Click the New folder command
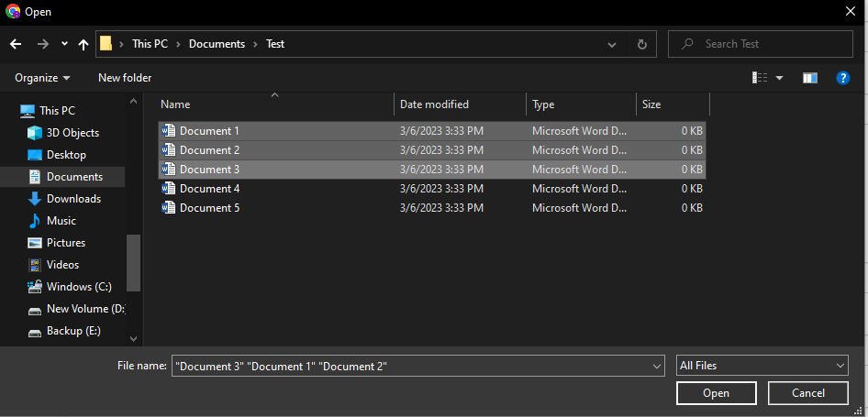 point(125,78)
